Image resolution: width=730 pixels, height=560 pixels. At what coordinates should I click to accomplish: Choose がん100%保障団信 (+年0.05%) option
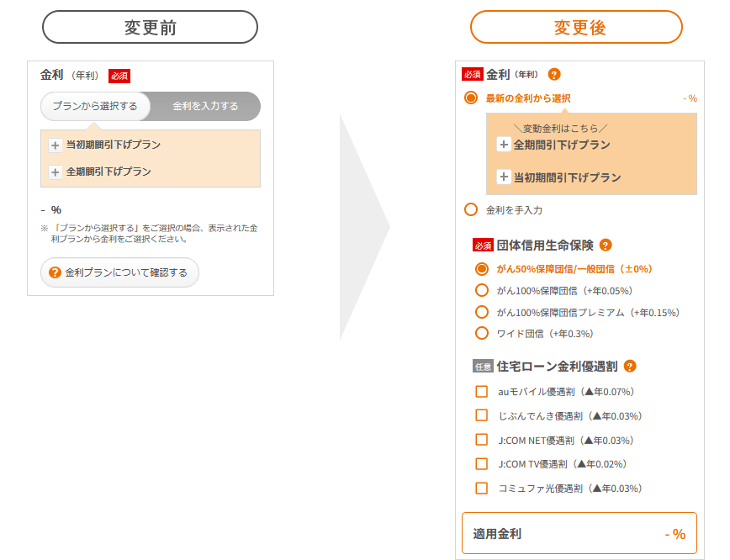(482, 290)
